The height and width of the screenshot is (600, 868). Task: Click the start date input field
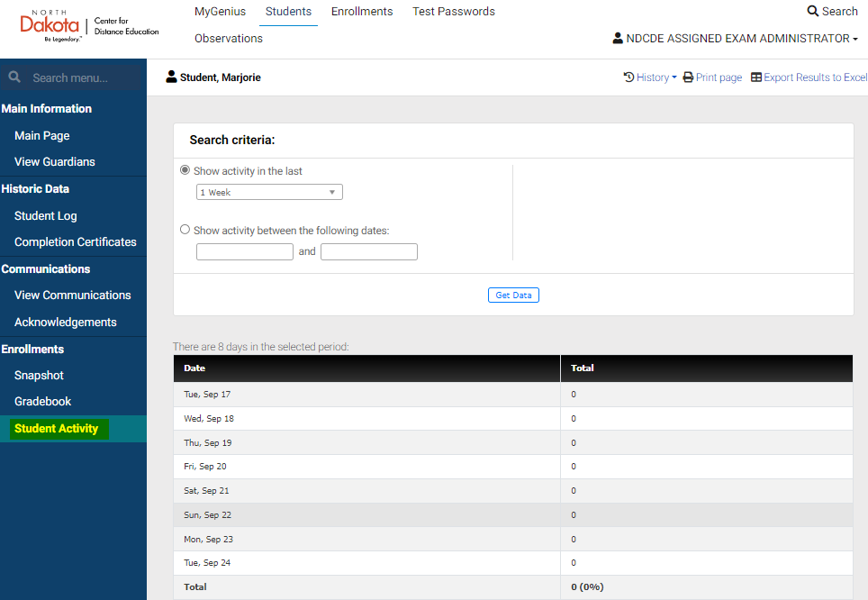[x=245, y=251]
